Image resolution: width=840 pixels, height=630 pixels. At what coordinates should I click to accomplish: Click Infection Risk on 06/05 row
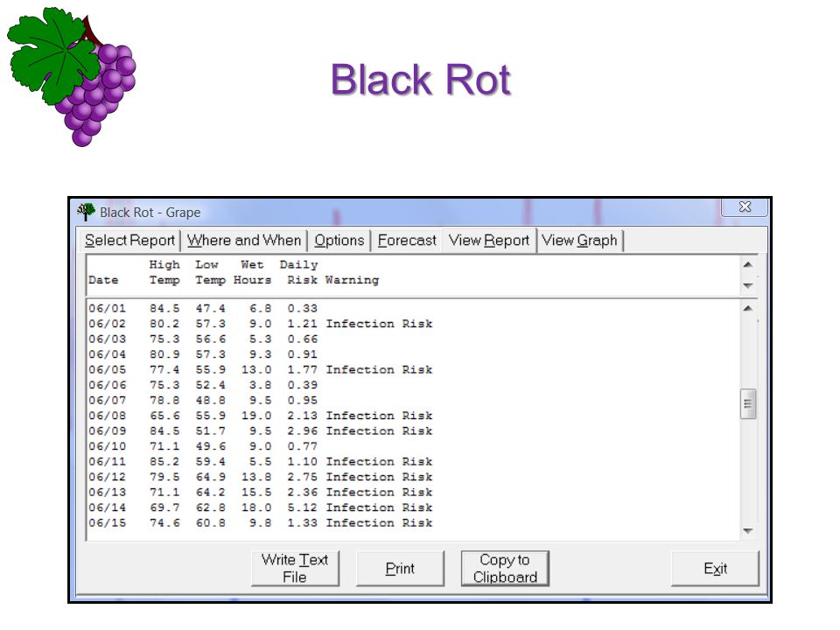tap(379, 369)
